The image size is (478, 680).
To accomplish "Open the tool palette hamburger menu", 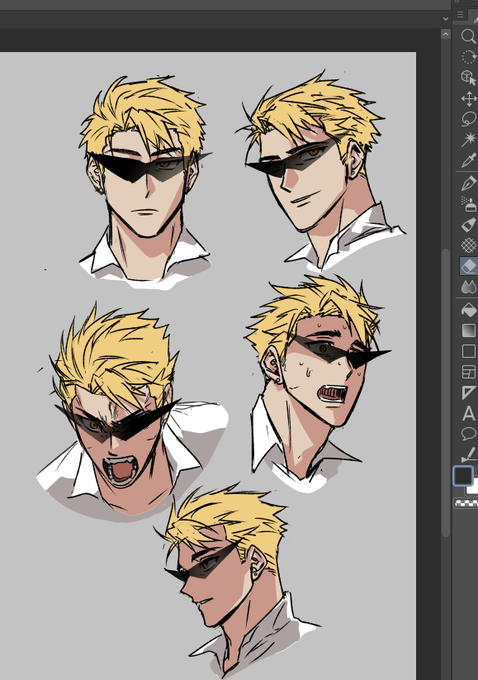I will (460, 15).
